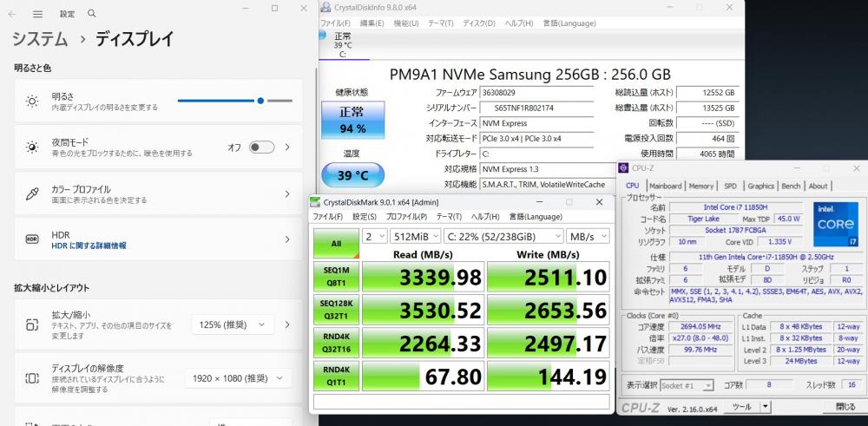Click the CrystalDiskMark title bar icon
The image size is (868, 426).
pos(315,202)
